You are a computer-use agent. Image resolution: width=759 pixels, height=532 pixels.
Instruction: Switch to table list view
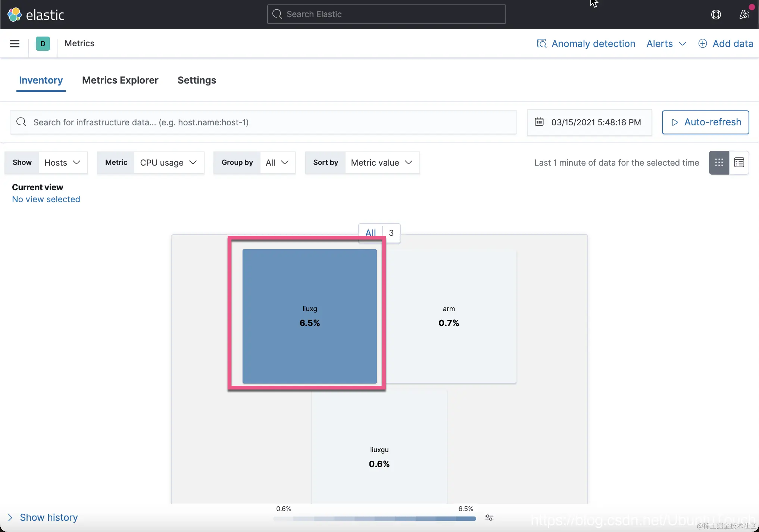[x=739, y=162]
